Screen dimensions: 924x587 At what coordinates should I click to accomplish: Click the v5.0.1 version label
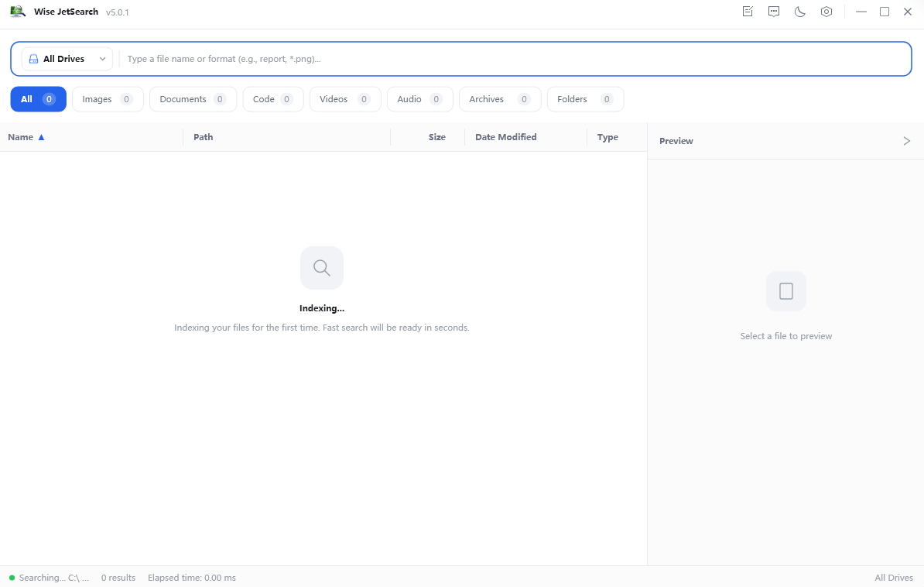click(x=118, y=12)
